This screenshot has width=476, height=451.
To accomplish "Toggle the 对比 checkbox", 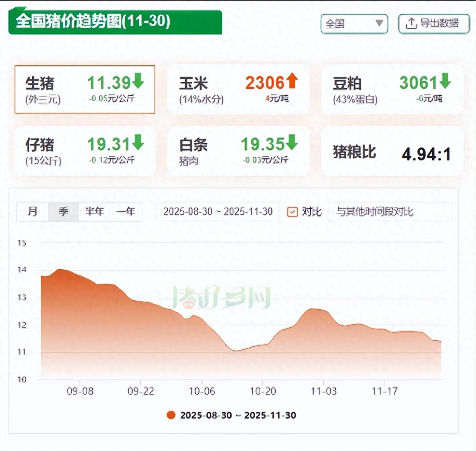I will coord(293,212).
